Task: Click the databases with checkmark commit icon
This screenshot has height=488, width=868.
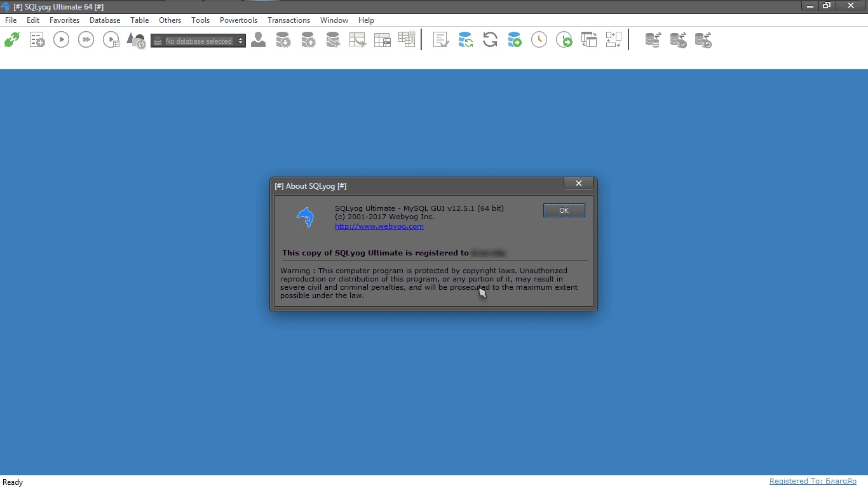Action: (x=678, y=40)
